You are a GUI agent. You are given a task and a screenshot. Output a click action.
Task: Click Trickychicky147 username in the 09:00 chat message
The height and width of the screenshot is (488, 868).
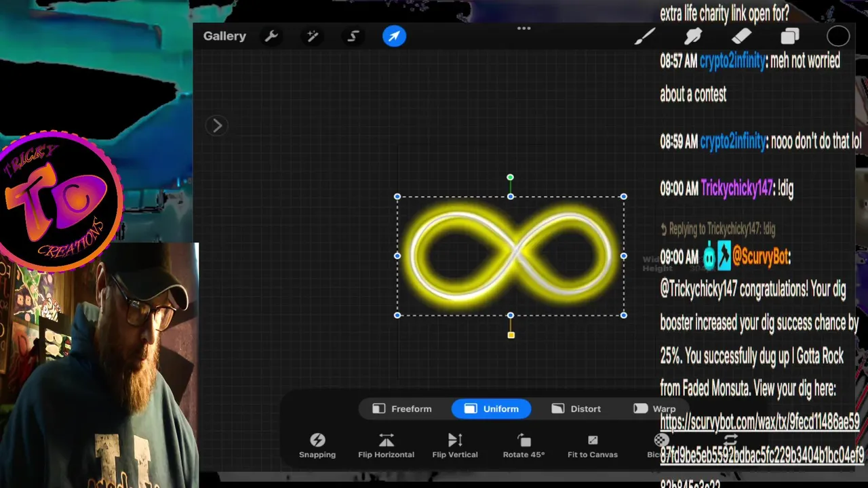pos(736,188)
